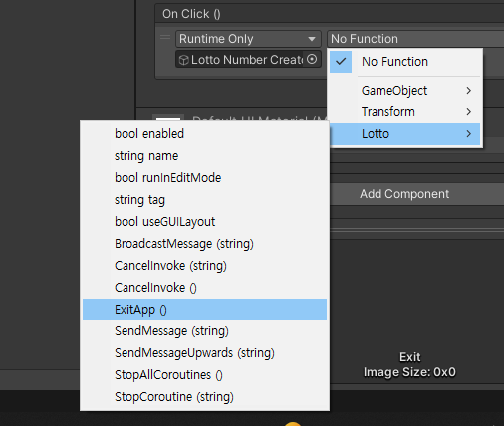Viewport: 504px width, 426px height.
Task: Choose string name from the list
Action: click(x=204, y=156)
